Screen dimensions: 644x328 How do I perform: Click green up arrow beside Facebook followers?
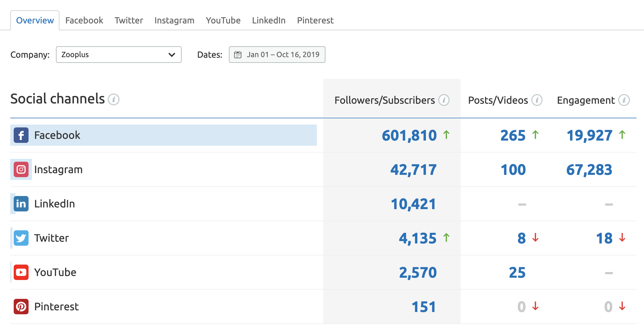click(x=446, y=135)
